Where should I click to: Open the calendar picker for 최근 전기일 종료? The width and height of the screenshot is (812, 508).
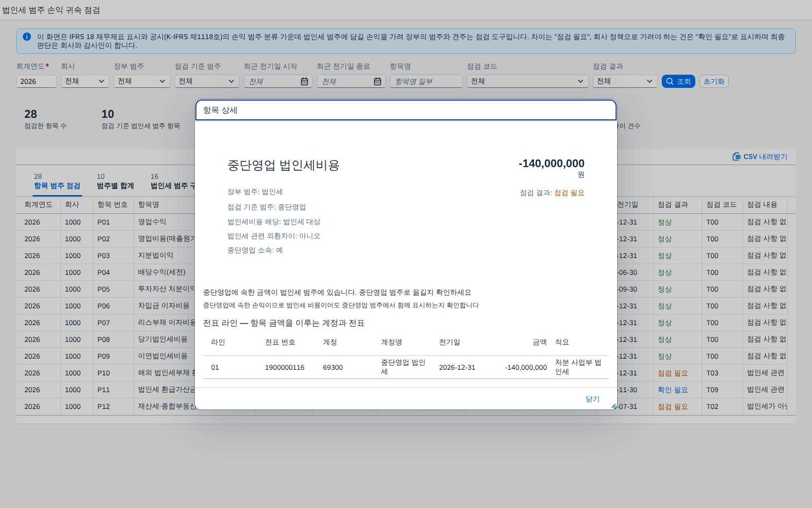click(x=378, y=81)
